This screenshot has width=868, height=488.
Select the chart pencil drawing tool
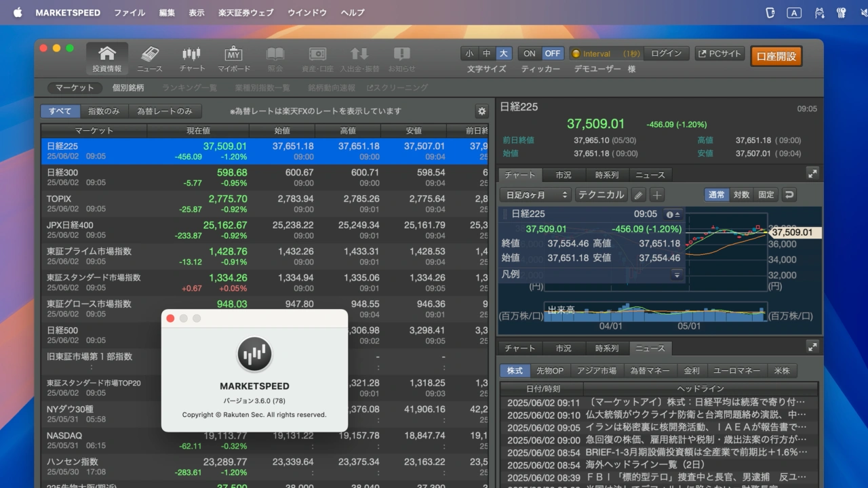pos(638,195)
